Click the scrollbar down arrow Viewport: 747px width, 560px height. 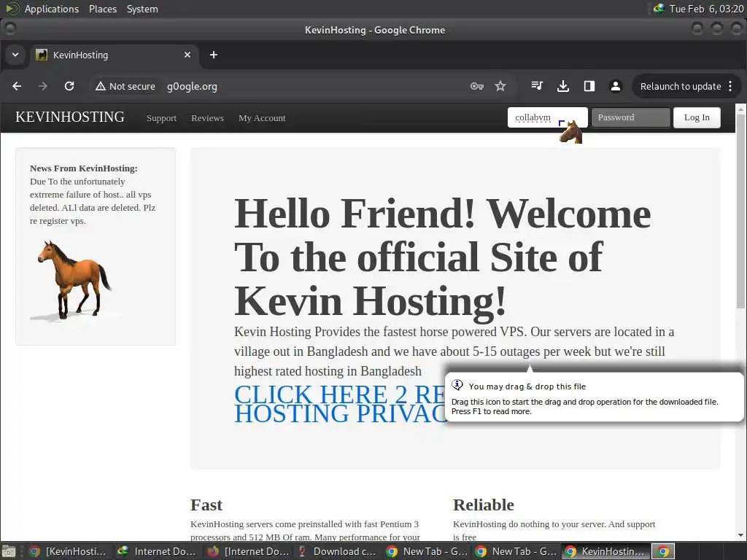[740, 535]
